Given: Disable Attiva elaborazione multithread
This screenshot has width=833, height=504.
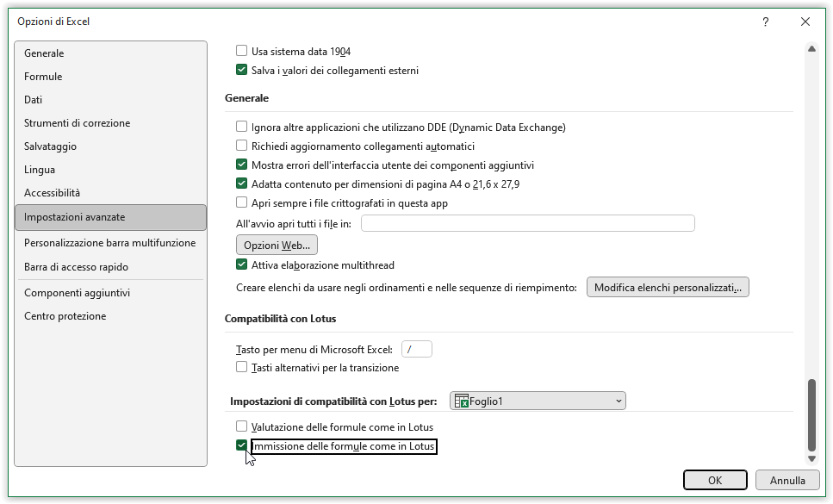Looking at the screenshot, I should point(242,265).
